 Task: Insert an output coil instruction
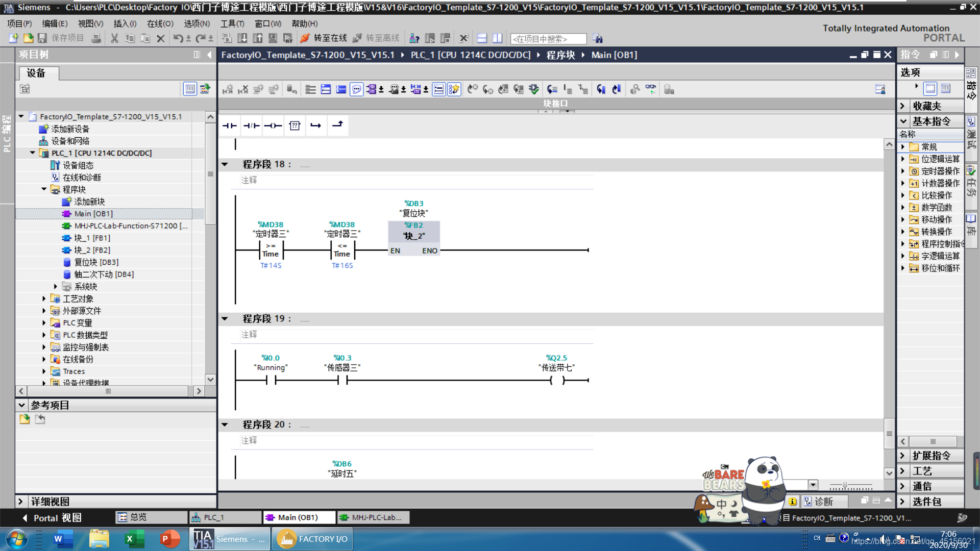pyautogui.click(x=273, y=126)
